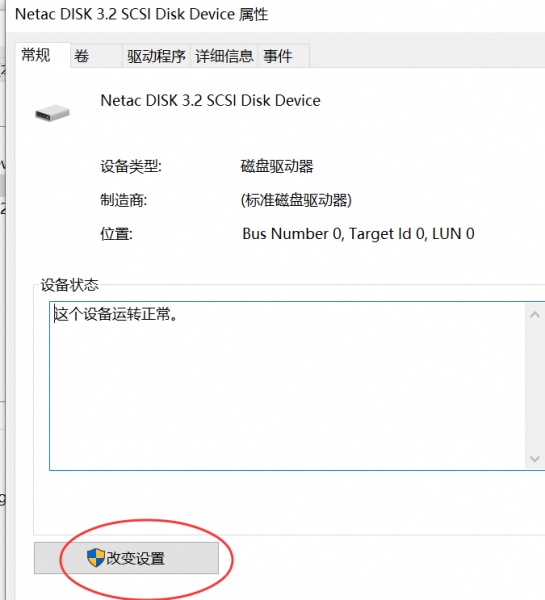This screenshot has width=545, height=600.
Task: Click the status box scroll-down arrow
Action: [x=535, y=458]
